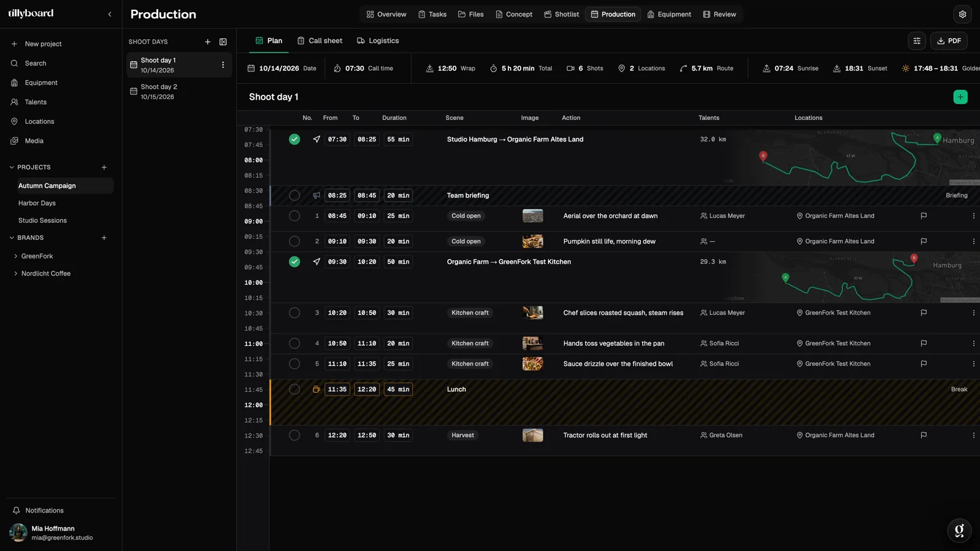Open the settings gear icon
Image resolution: width=980 pixels, height=551 pixels.
[962, 14]
